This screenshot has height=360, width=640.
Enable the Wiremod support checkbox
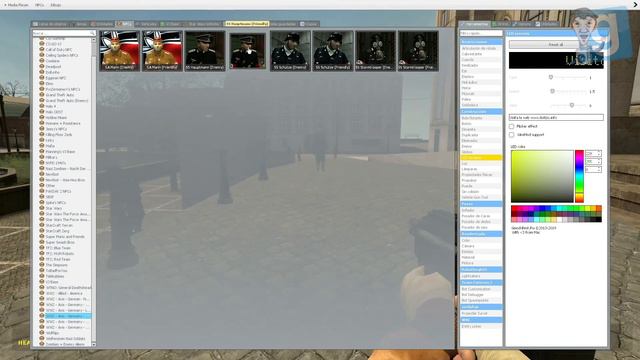511,134
